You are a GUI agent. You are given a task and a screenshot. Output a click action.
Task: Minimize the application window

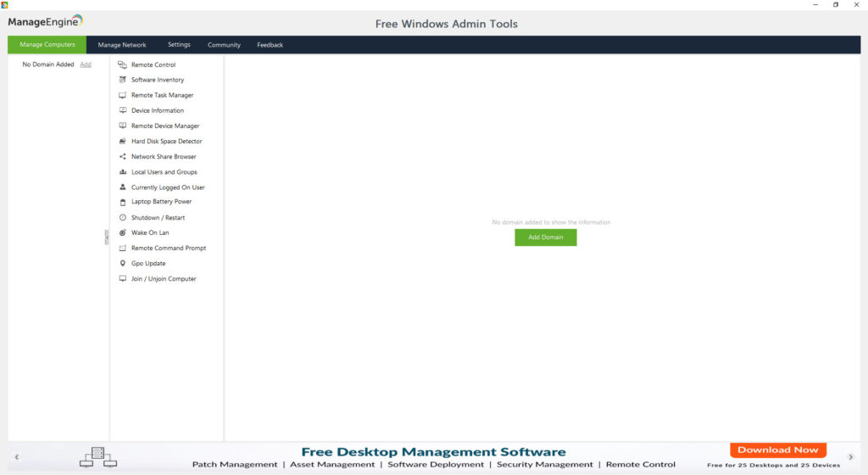(815, 4)
